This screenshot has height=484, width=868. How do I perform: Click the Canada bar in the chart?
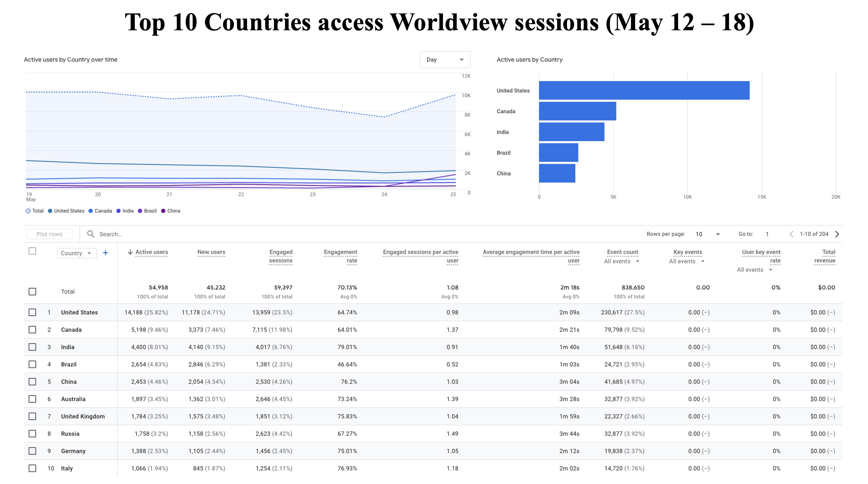(577, 111)
